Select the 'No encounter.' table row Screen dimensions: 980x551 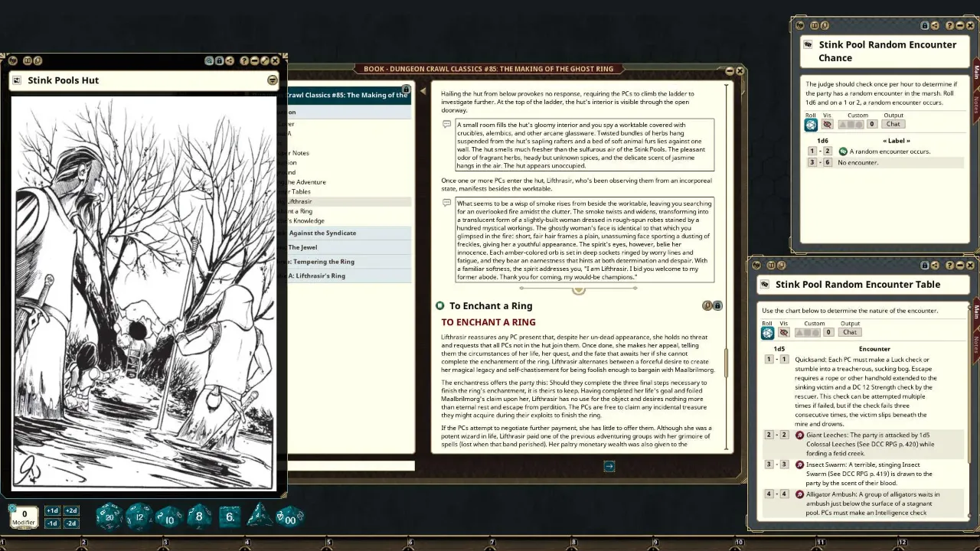coord(884,162)
